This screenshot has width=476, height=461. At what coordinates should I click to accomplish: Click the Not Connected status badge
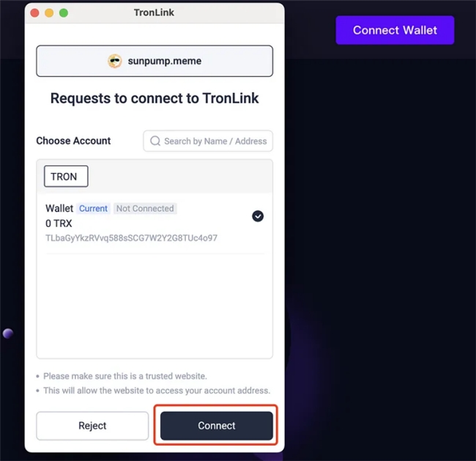point(145,208)
